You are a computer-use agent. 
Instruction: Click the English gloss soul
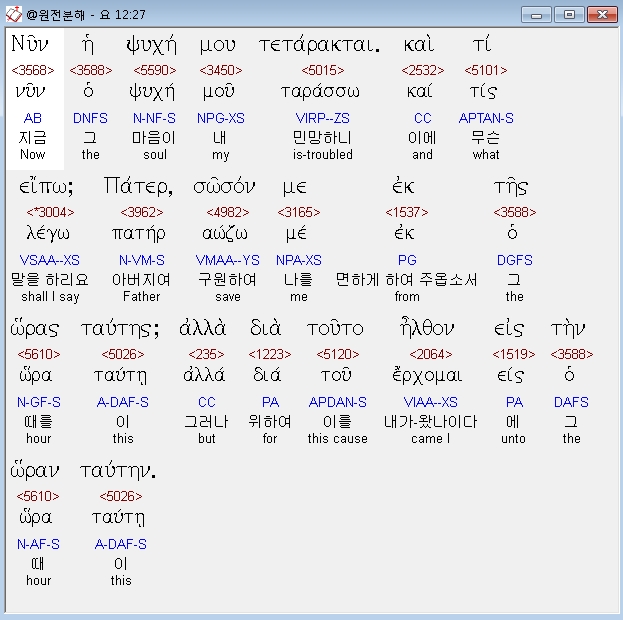155,155
